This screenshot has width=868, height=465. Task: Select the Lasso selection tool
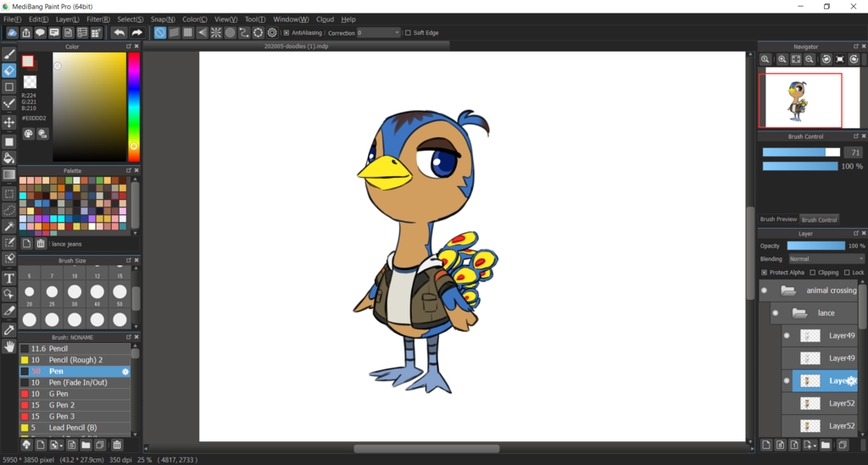8,210
